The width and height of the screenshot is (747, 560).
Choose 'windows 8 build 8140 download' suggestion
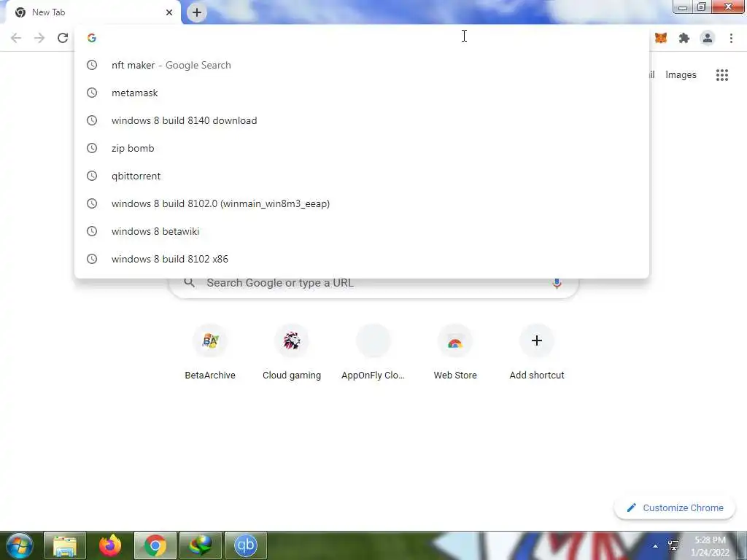pyautogui.click(x=362, y=120)
